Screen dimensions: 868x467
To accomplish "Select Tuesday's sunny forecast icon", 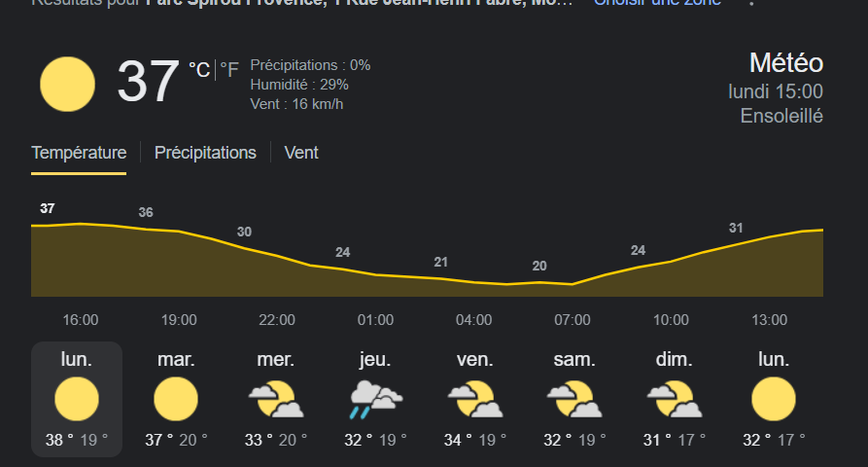I will 176,399.
